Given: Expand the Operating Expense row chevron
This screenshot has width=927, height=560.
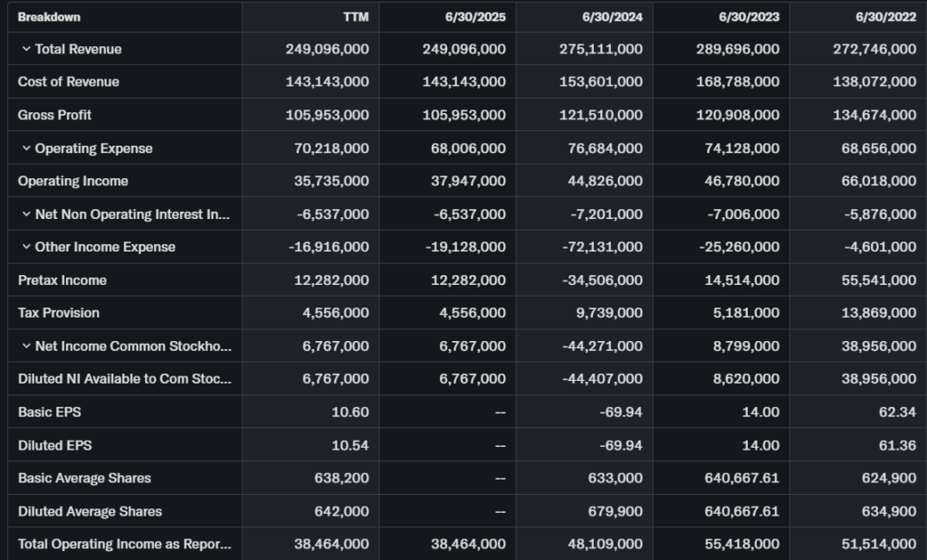Looking at the screenshot, I should 26,148.
